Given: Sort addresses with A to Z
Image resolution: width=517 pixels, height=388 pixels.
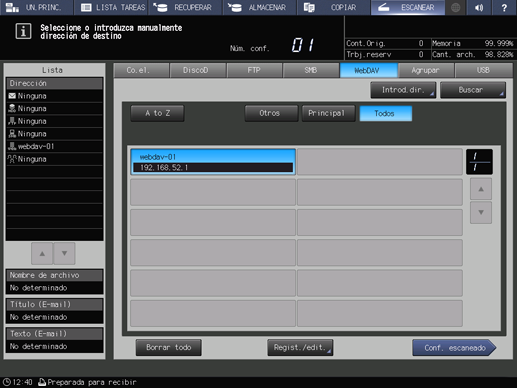Looking at the screenshot, I should click(x=157, y=113).
